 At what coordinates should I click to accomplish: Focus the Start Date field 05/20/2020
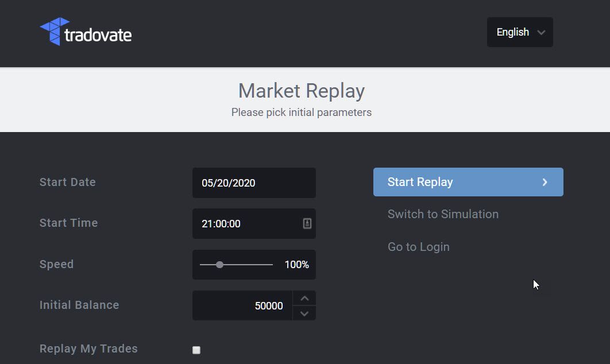pyautogui.click(x=254, y=183)
